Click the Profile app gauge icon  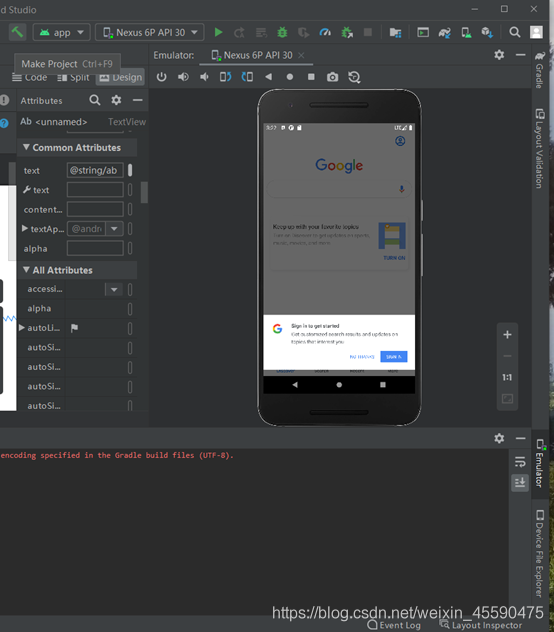(325, 32)
